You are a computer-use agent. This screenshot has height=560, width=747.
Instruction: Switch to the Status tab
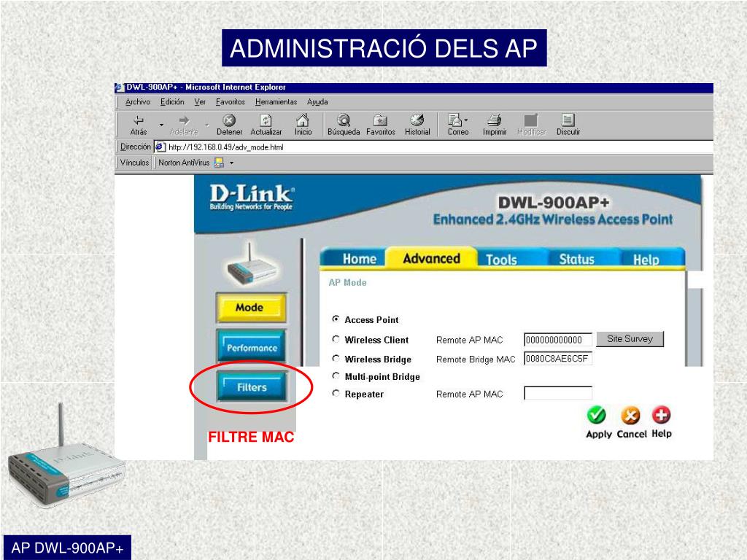(x=576, y=259)
